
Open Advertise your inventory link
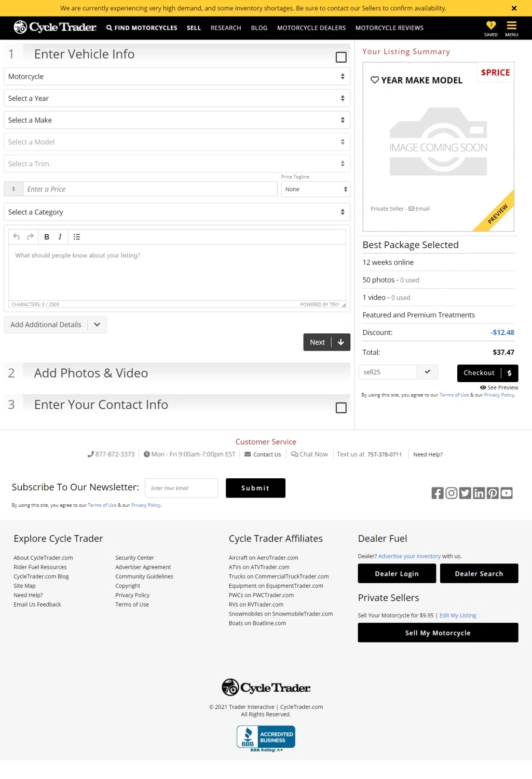(410, 556)
